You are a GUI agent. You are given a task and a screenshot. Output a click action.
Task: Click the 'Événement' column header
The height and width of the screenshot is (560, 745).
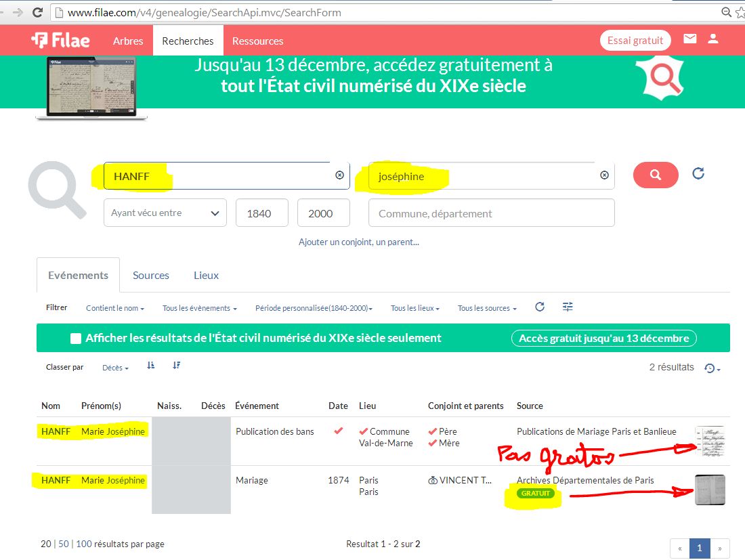pos(257,406)
